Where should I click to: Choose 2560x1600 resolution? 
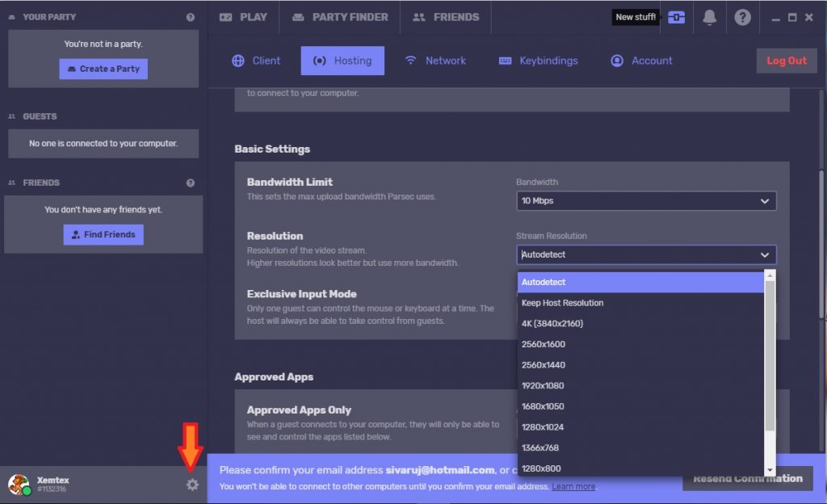[640, 344]
